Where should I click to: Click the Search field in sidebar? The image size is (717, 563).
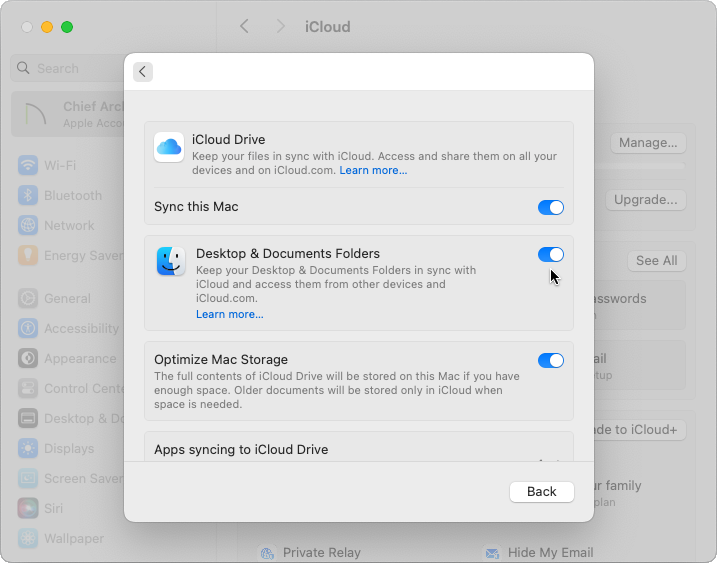[x=68, y=68]
